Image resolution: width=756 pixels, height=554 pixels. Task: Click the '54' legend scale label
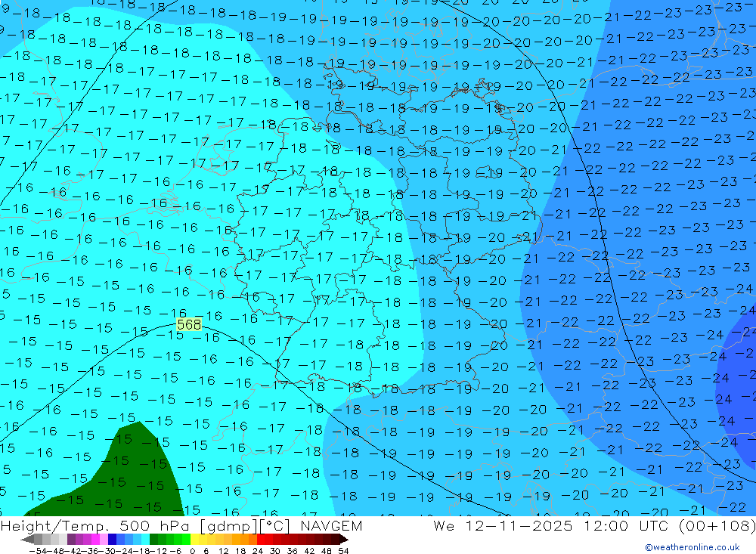[x=343, y=551]
